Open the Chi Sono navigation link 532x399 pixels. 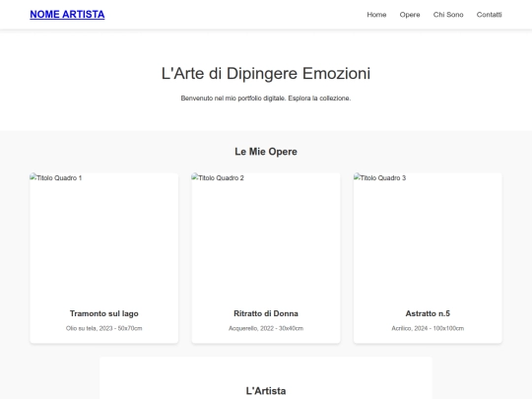click(x=448, y=15)
